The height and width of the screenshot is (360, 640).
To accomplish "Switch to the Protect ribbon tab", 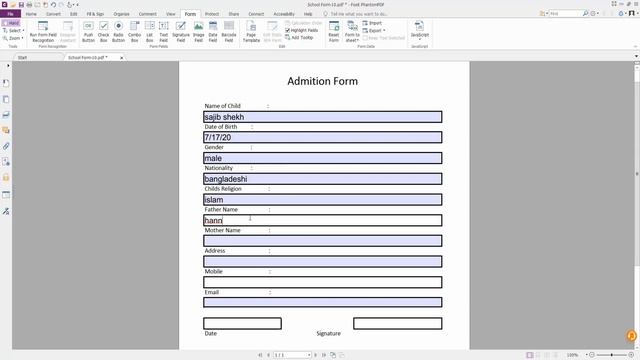I will coord(212,14).
